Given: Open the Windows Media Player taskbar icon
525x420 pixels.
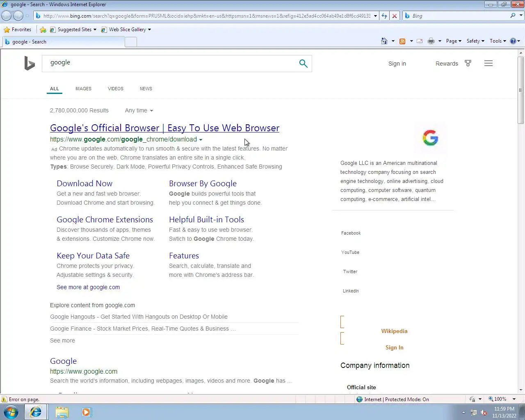Looking at the screenshot, I should [86, 412].
